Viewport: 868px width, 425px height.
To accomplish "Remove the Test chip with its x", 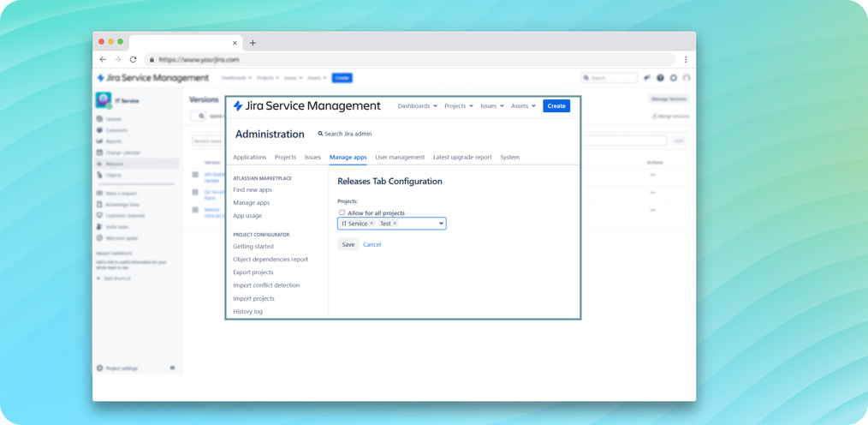I will (395, 224).
